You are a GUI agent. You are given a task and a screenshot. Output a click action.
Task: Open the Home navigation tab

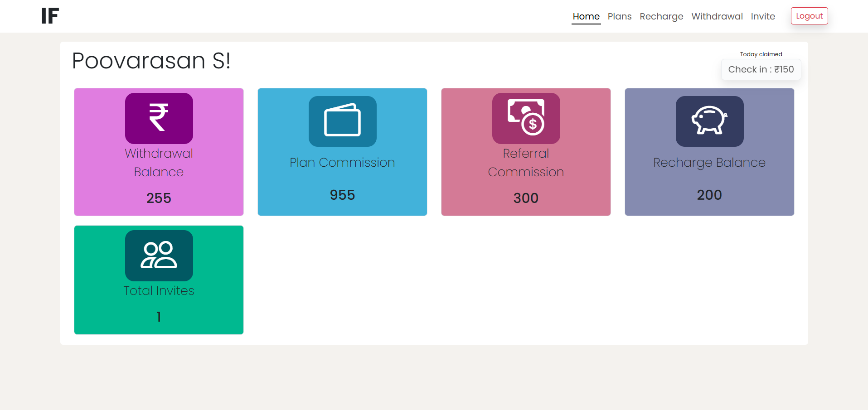pyautogui.click(x=586, y=16)
